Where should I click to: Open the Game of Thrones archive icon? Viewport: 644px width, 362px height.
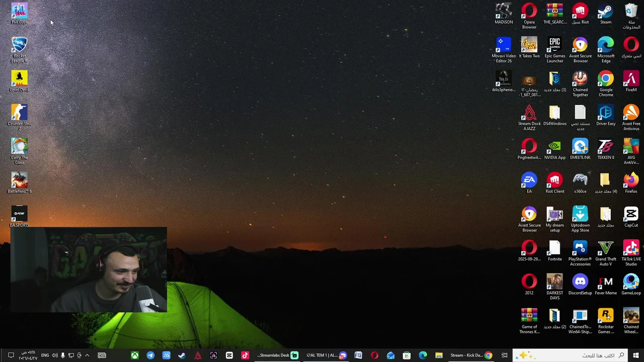pyautogui.click(x=529, y=320)
